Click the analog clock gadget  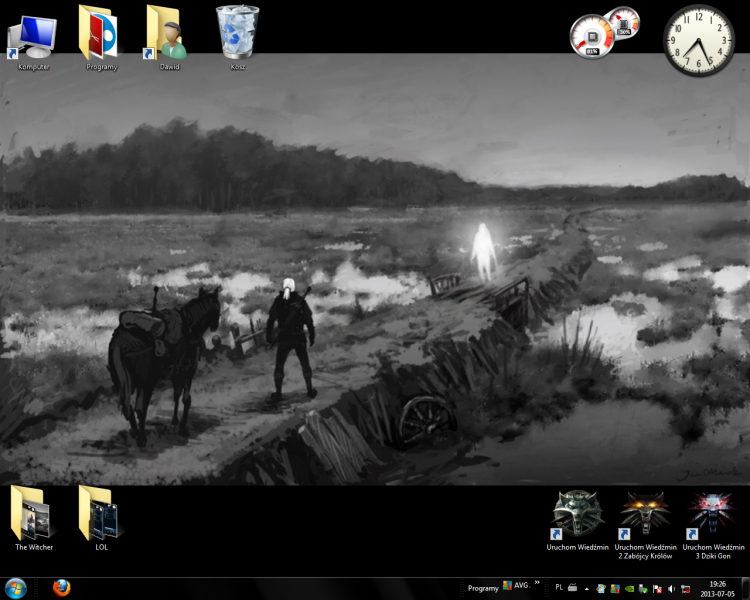pyautogui.click(x=698, y=40)
